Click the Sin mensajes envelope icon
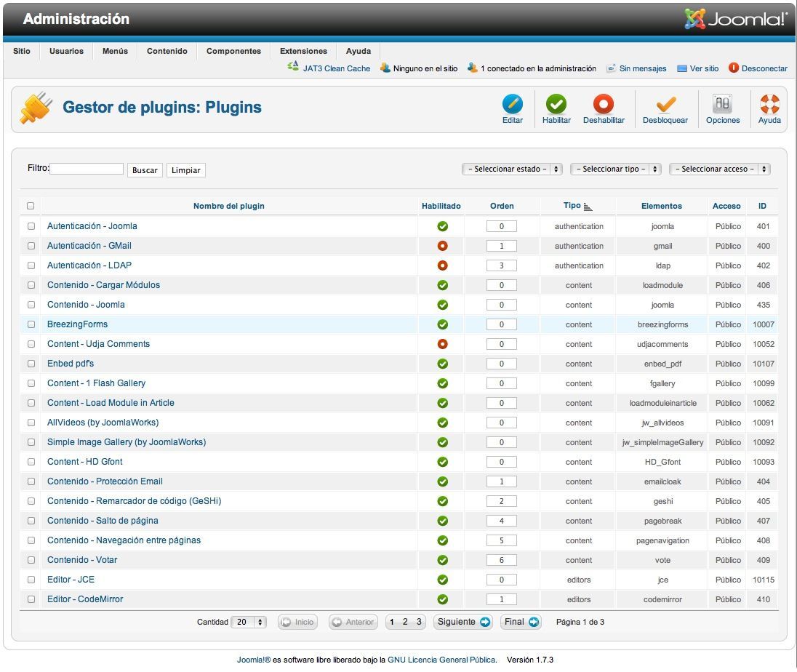This screenshot has width=797, height=672. point(611,68)
